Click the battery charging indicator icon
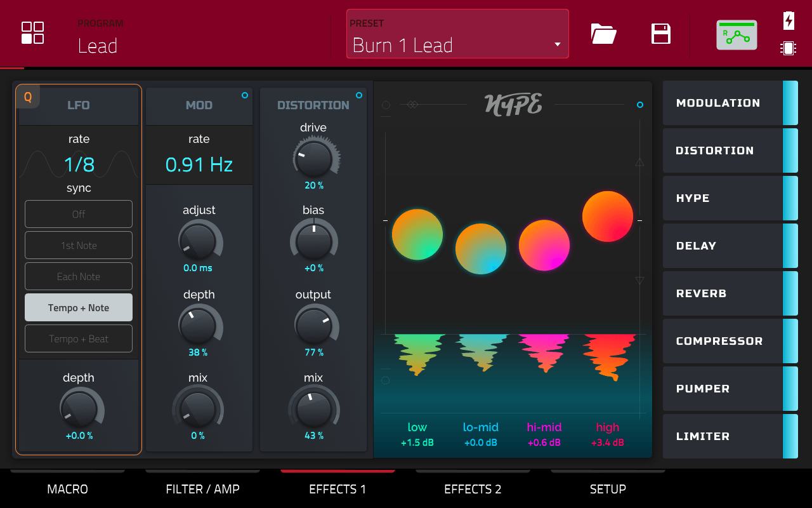 (789, 20)
